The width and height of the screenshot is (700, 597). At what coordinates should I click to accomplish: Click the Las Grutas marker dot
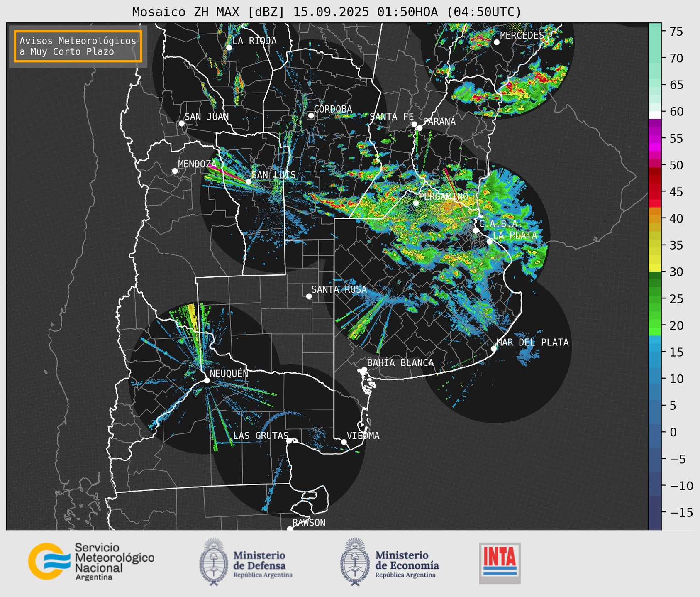click(289, 441)
